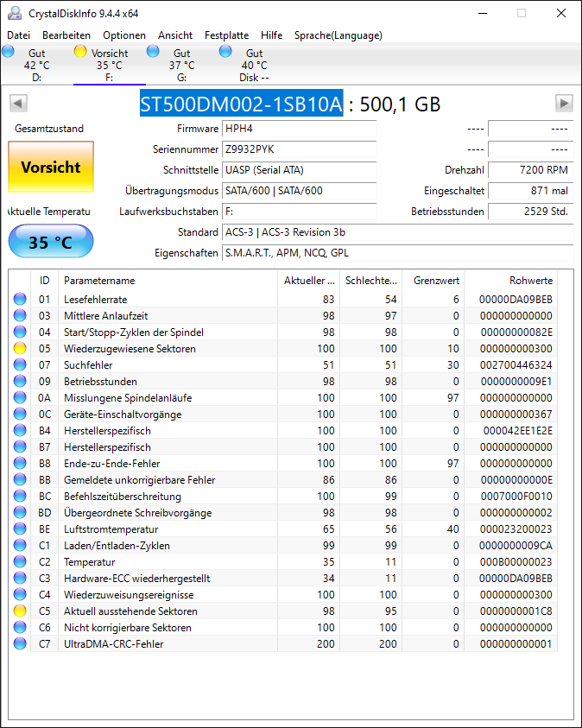Click yellow orb of Aktuell ausstehende Sektoren row

[20, 611]
